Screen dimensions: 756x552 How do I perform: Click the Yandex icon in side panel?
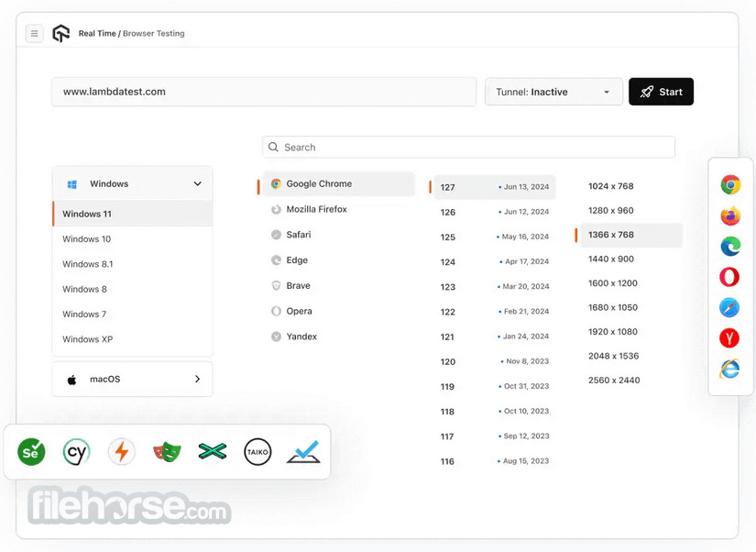[729, 337]
